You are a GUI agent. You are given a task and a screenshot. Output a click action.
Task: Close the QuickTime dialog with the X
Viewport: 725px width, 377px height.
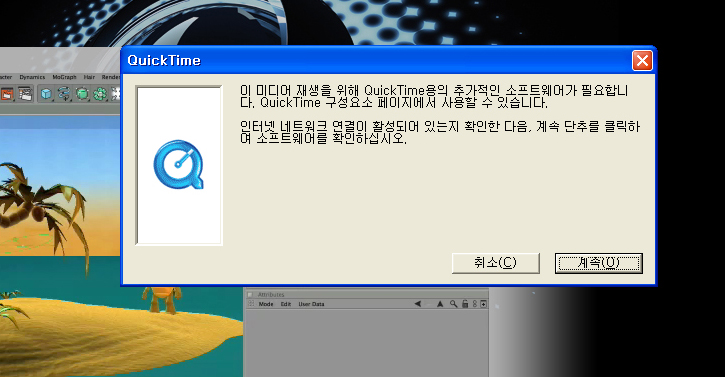642,61
